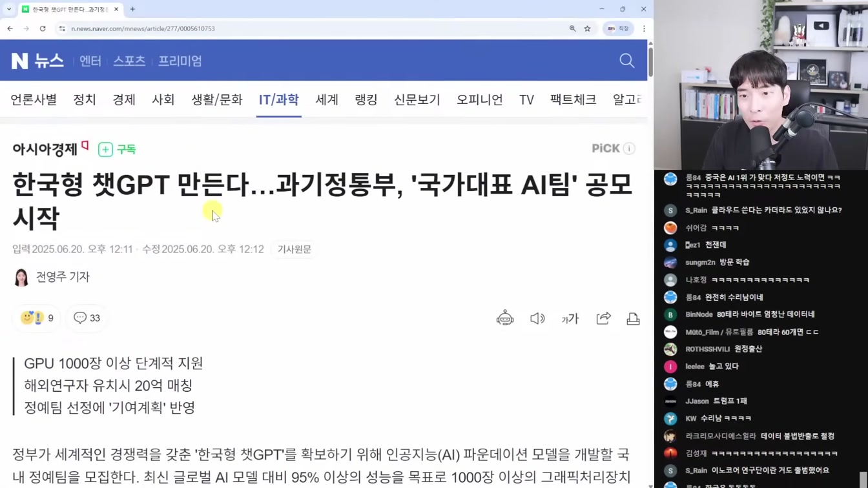Viewport: 868px width, 488px height.
Task: Click chat message '트럼프 1패' by JJason
Action: [730, 402]
